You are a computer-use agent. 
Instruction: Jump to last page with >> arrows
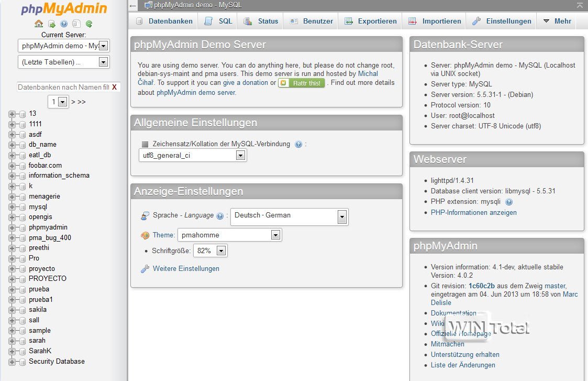81,102
